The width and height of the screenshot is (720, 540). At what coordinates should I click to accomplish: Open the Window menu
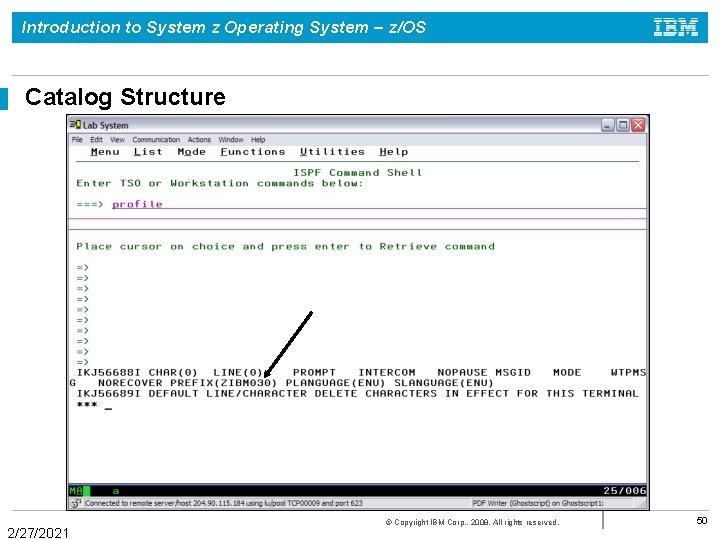[231, 140]
